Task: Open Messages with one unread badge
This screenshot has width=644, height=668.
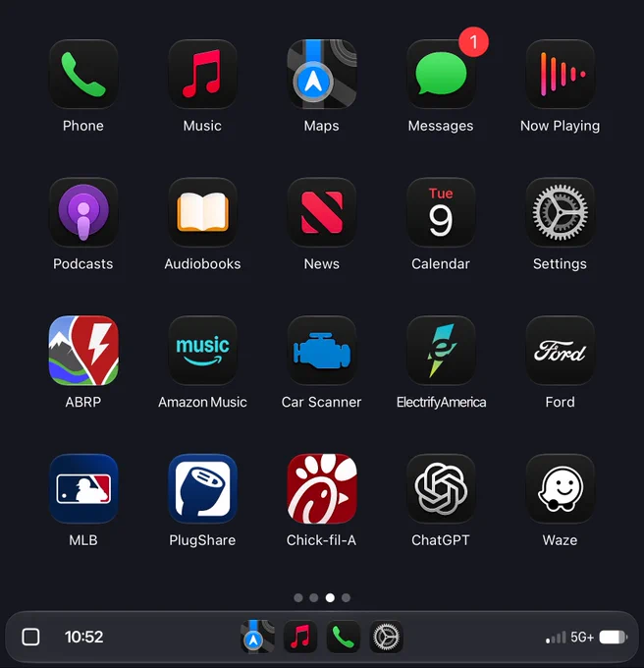Action: click(x=441, y=74)
